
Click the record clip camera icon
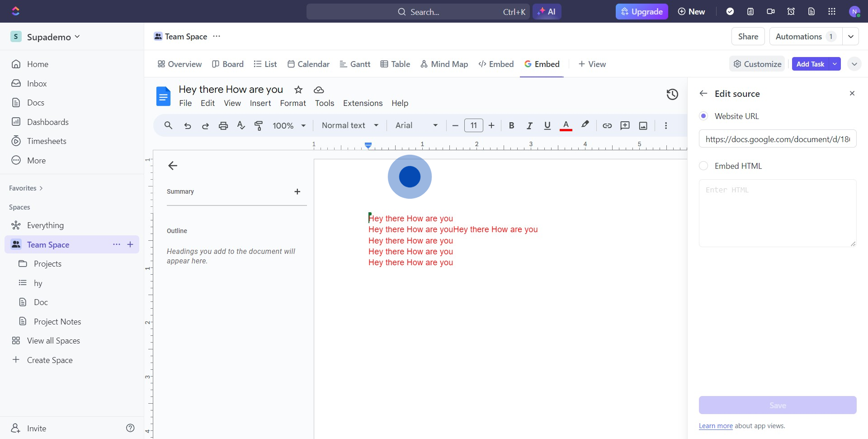[771, 12]
